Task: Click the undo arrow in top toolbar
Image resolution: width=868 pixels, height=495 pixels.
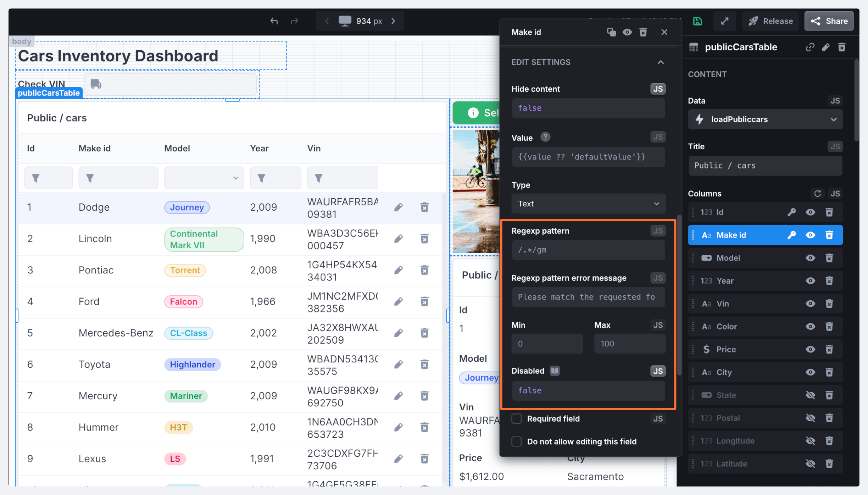Action: coord(274,21)
